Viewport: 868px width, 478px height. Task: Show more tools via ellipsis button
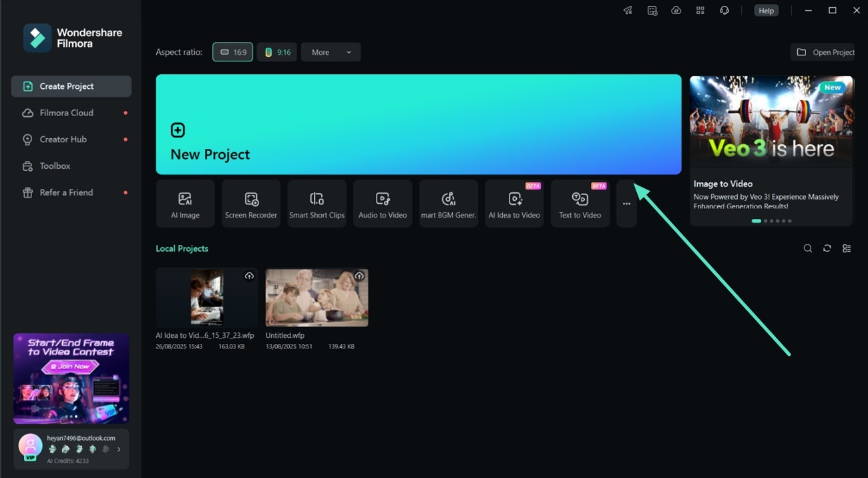[x=626, y=204]
